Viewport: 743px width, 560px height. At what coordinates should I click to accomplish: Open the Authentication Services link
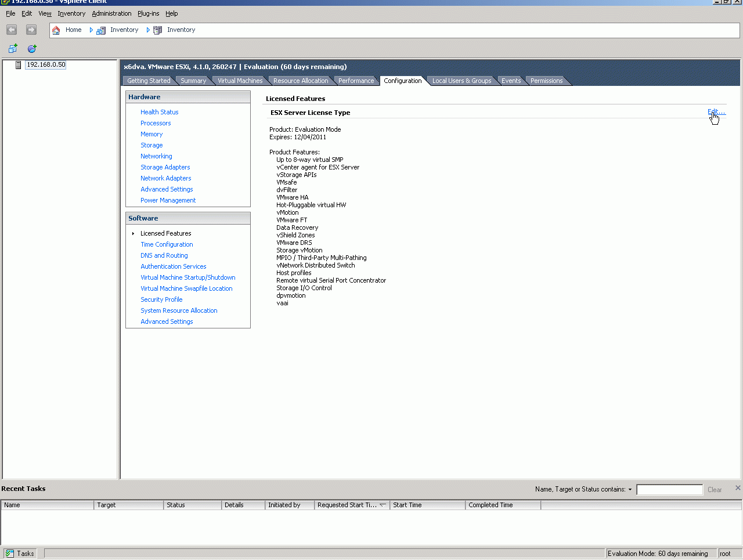174,266
